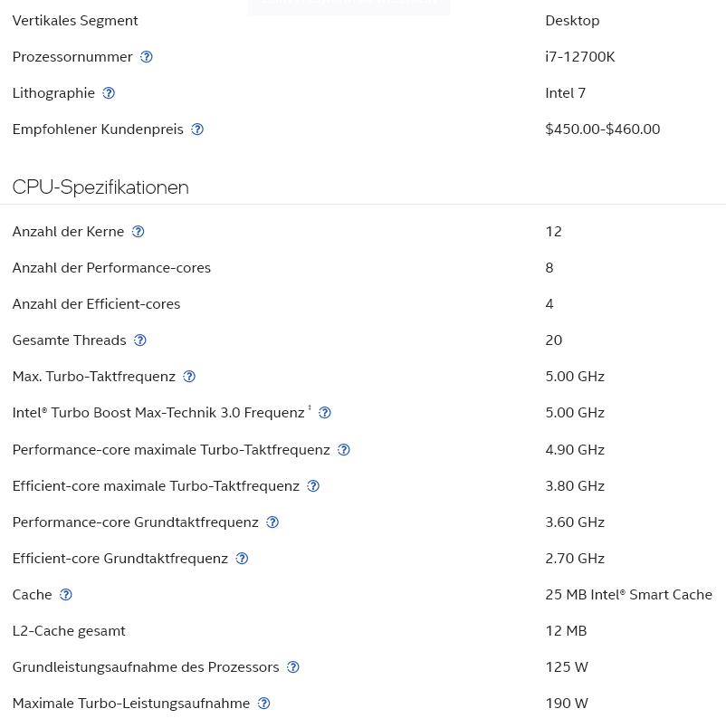The height and width of the screenshot is (728, 726).
Task: Open help icon beside Lithographie
Action: click(109, 93)
